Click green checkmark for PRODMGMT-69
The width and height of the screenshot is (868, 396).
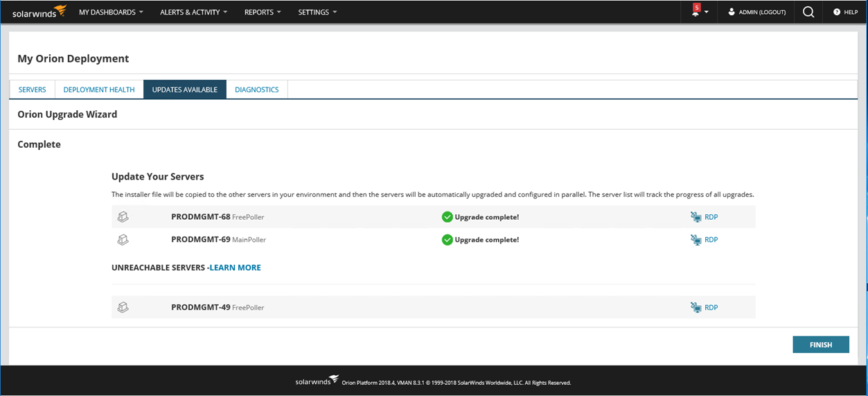(x=448, y=239)
